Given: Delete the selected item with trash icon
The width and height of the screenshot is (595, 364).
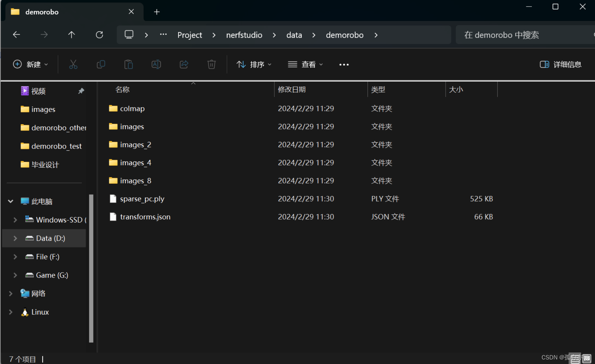Looking at the screenshot, I should point(211,64).
